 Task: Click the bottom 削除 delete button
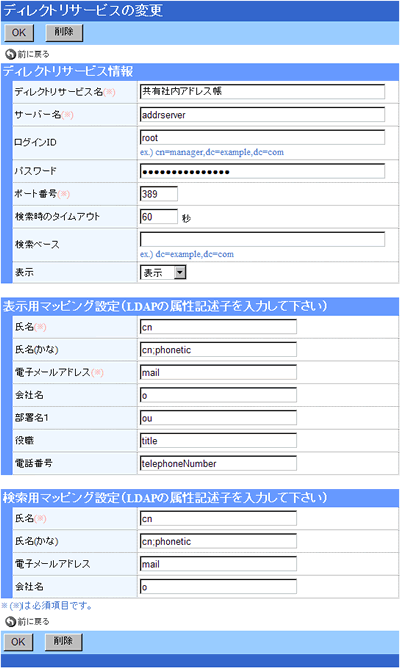pyautogui.click(x=64, y=642)
